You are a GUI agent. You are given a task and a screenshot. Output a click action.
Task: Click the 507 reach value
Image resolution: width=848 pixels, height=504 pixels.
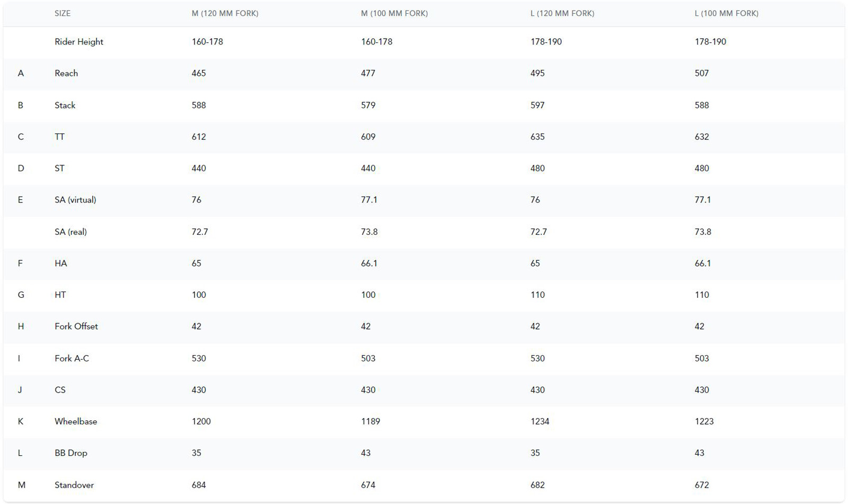click(702, 73)
